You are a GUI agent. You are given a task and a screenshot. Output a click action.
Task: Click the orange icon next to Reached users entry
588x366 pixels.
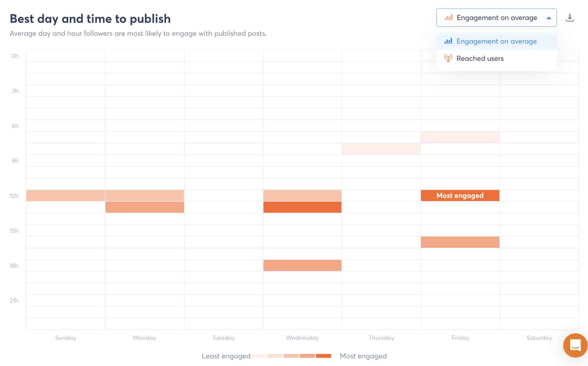[x=448, y=58]
